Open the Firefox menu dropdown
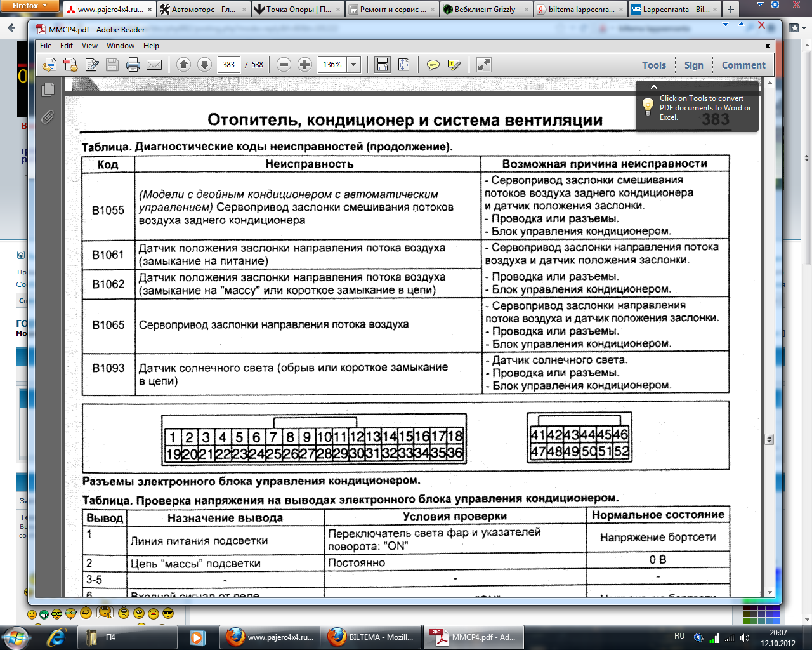Screen dimensions: 812x650 [x=30, y=6]
